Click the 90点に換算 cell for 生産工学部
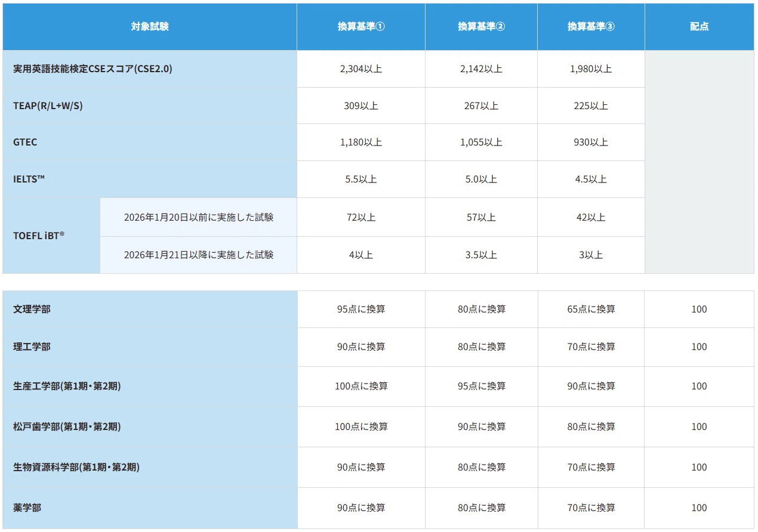 pyautogui.click(x=591, y=386)
